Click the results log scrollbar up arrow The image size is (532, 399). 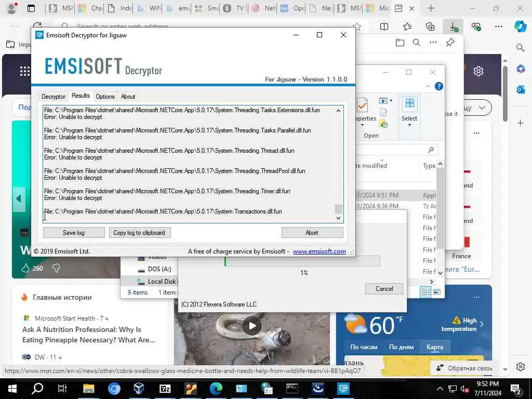click(x=338, y=111)
